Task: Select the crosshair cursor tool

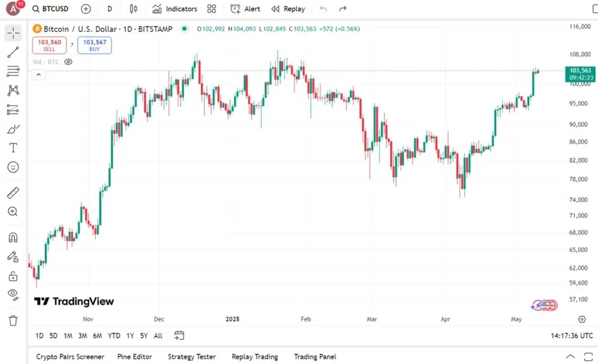Action: pyautogui.click(x=12, y=33)
